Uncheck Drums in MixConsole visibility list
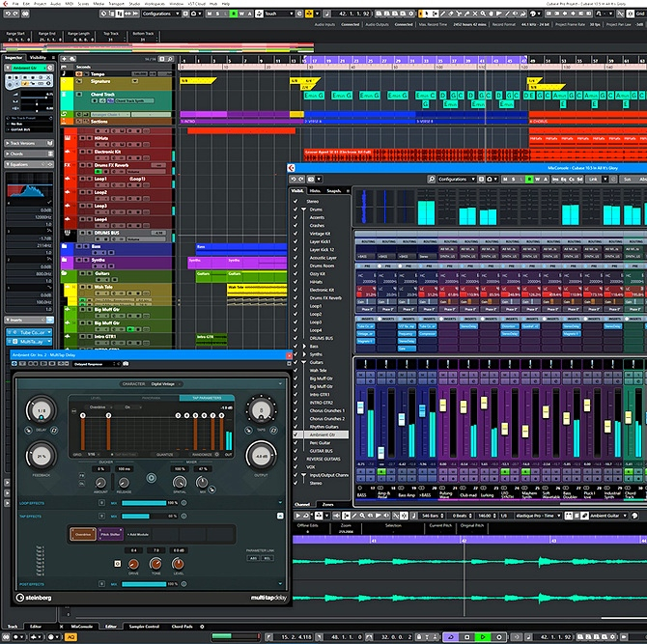647x644 pixels. 295,210
